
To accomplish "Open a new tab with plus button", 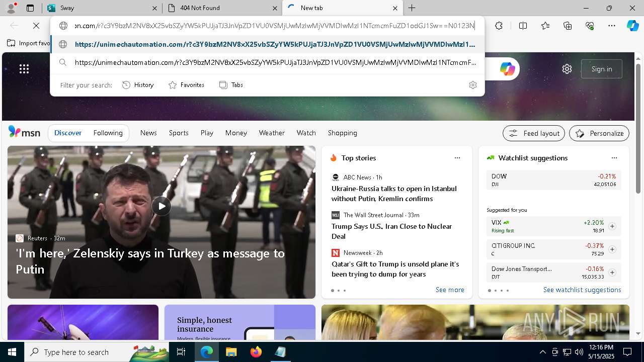I will 412,8.
